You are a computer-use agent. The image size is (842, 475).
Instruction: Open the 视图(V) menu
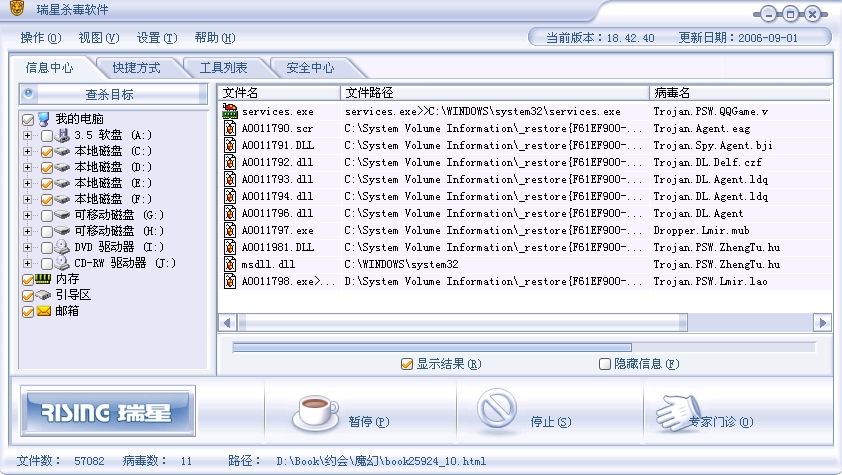99,38
